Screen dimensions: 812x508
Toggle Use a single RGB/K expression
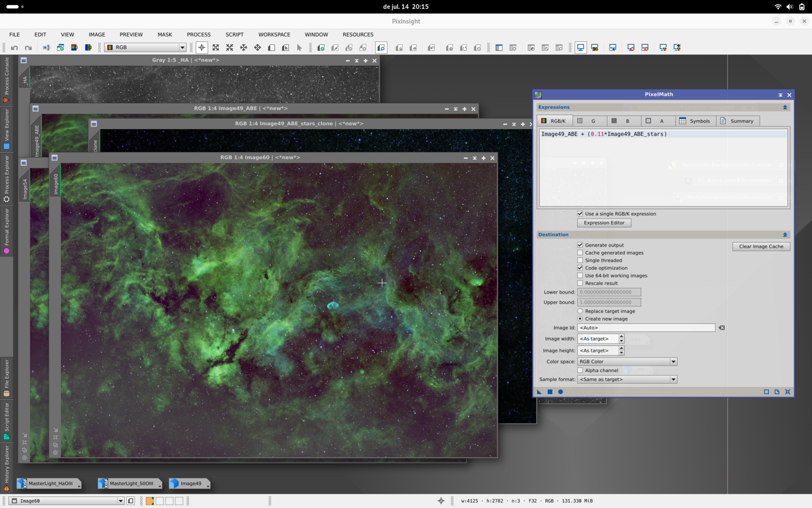click(580, 214)
